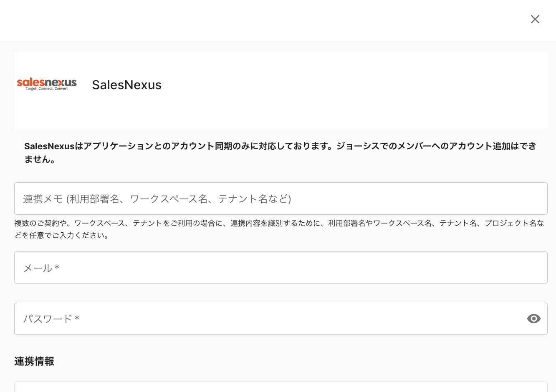The width and height of the screenshot is (556, 392).
Task: Click the 連携情報 section heading
Action: click(x=34, y=361)
